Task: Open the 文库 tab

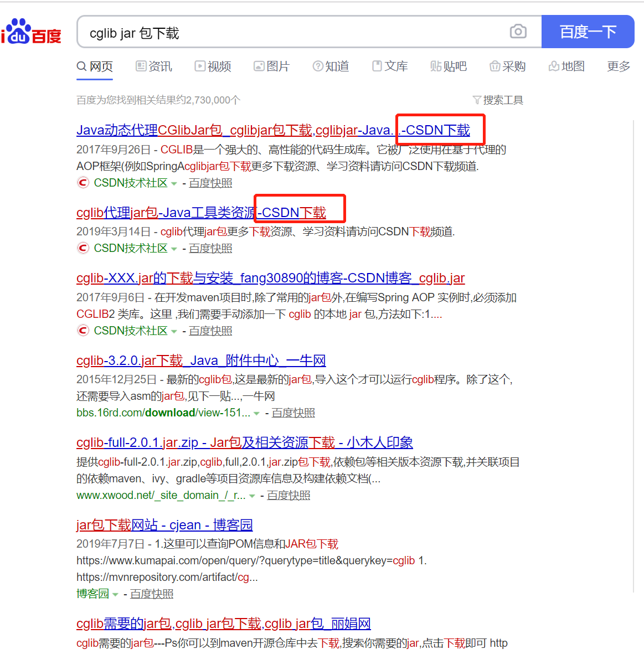Action: coord(390,66)
